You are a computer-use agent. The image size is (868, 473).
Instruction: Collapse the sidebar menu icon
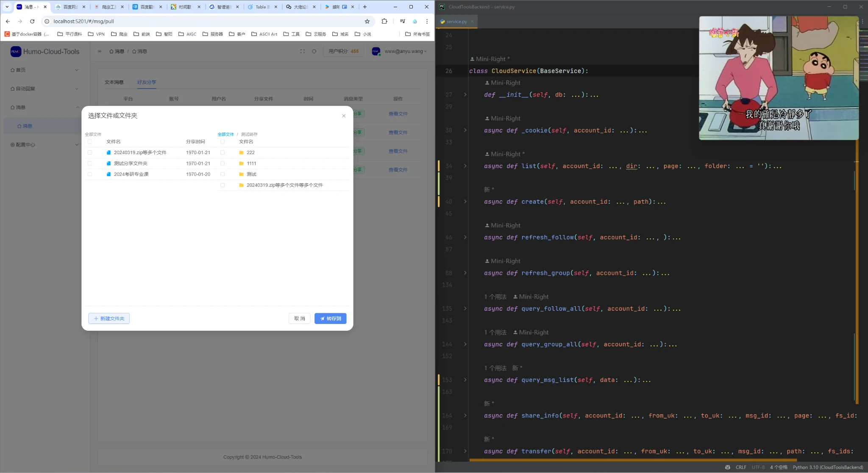pyautogui.click(x=100, y=51)
